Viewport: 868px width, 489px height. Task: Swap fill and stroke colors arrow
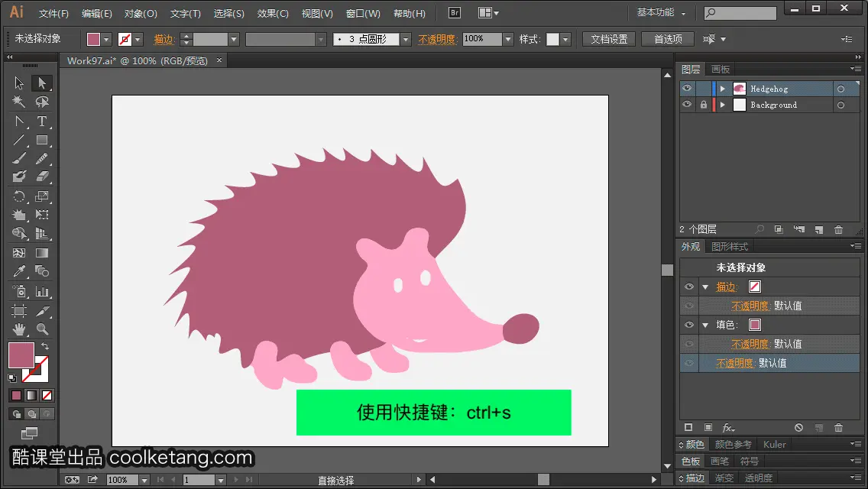coord(45,346)
